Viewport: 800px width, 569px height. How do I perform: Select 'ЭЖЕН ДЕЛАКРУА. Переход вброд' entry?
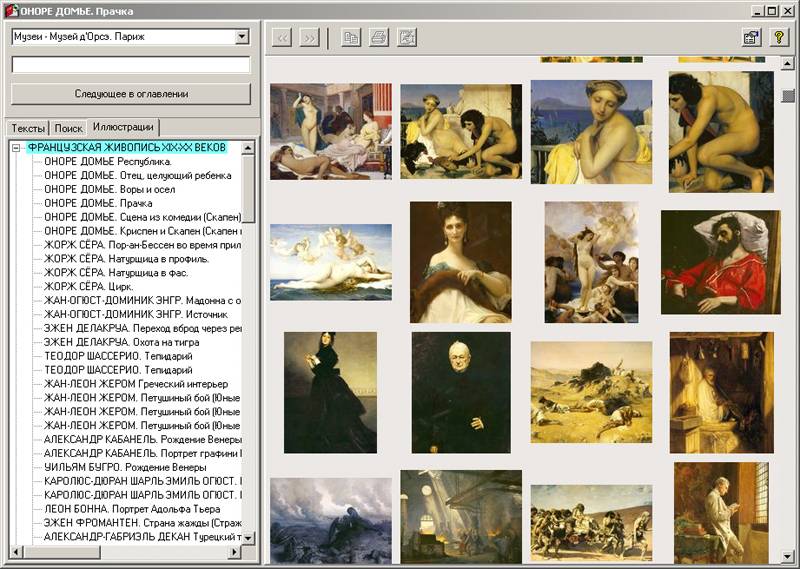point(142,328)
